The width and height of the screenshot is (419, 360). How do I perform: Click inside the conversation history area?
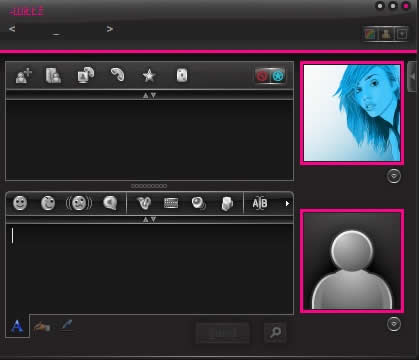149,140
